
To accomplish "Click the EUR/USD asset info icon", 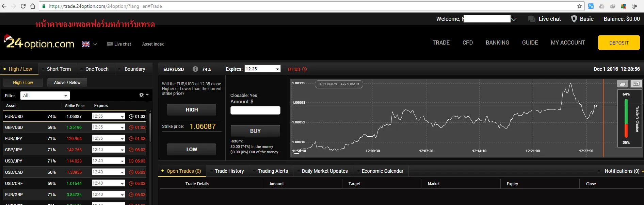I will click(195, 69).
